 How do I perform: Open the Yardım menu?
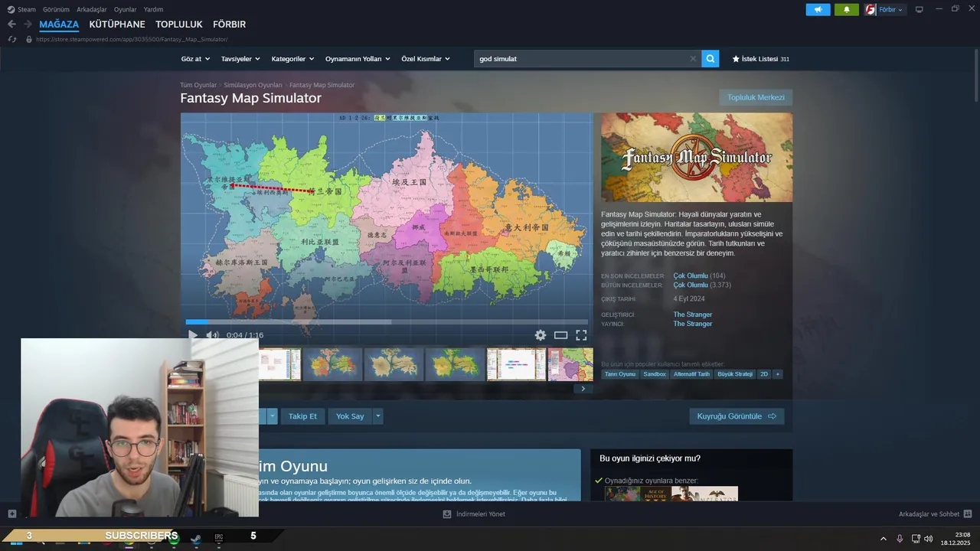pos(153,9)
